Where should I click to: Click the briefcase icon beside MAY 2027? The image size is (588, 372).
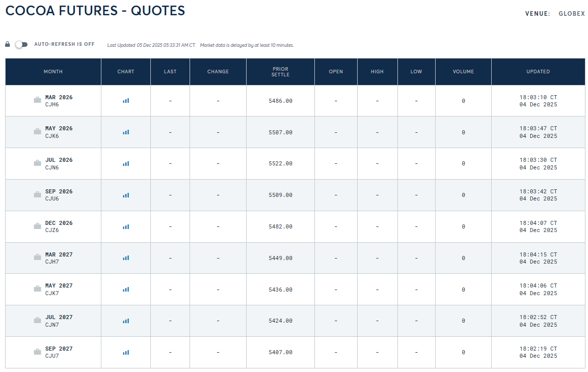tap(38, 289)
